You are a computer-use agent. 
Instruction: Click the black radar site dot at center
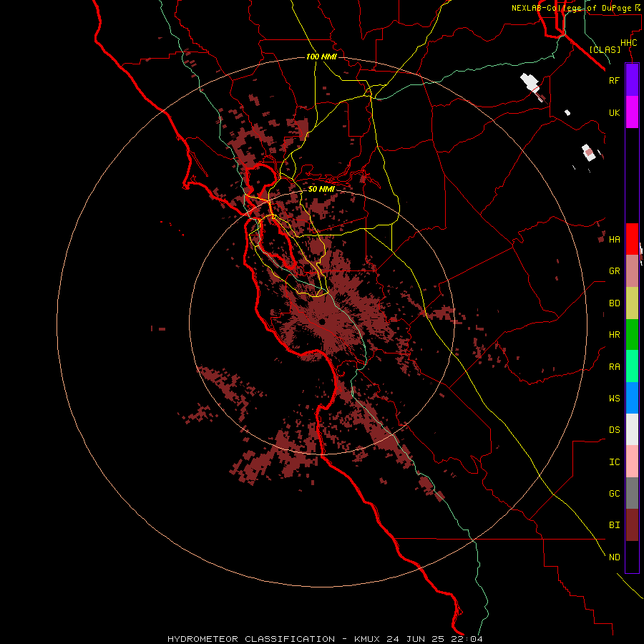(x=322, y=322)
